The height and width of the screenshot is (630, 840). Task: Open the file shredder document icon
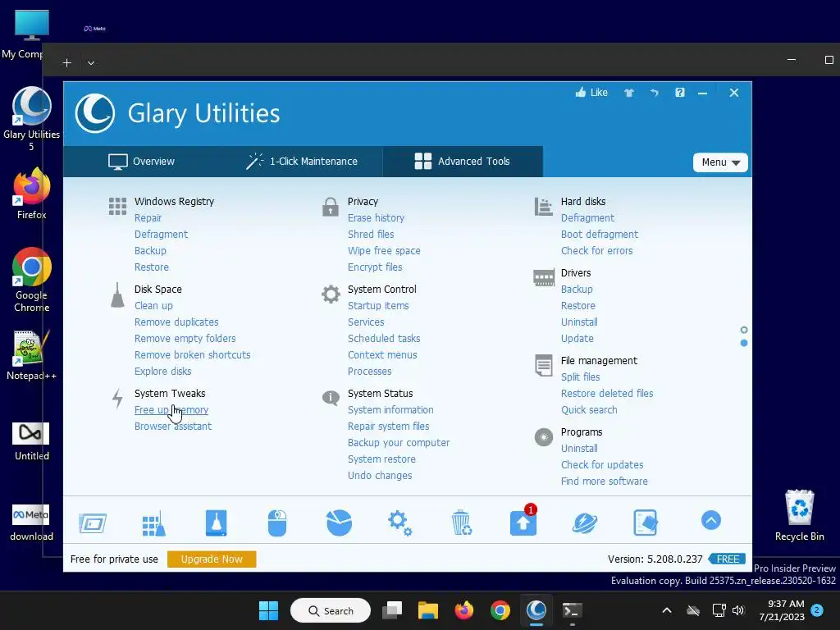pos(646,523)
